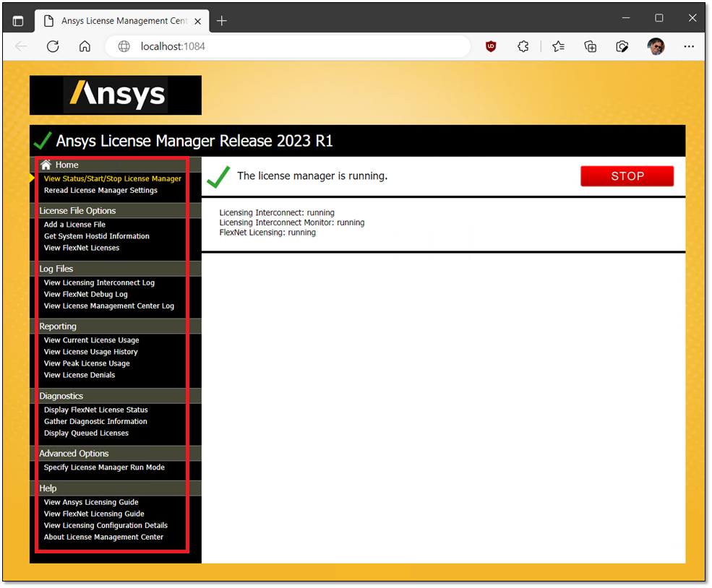712x588 pixels.
Task: Click the localhost:1084 address bar
Action: tap(288, 46)
